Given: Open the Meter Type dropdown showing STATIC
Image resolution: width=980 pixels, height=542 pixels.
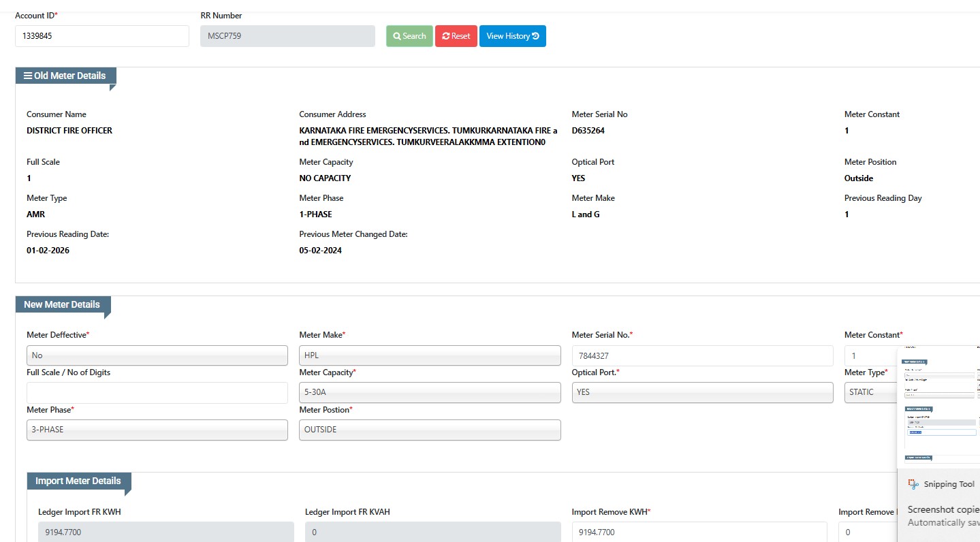Looking at the screenshot, I should pyautogui.click(x=870, y=392).
